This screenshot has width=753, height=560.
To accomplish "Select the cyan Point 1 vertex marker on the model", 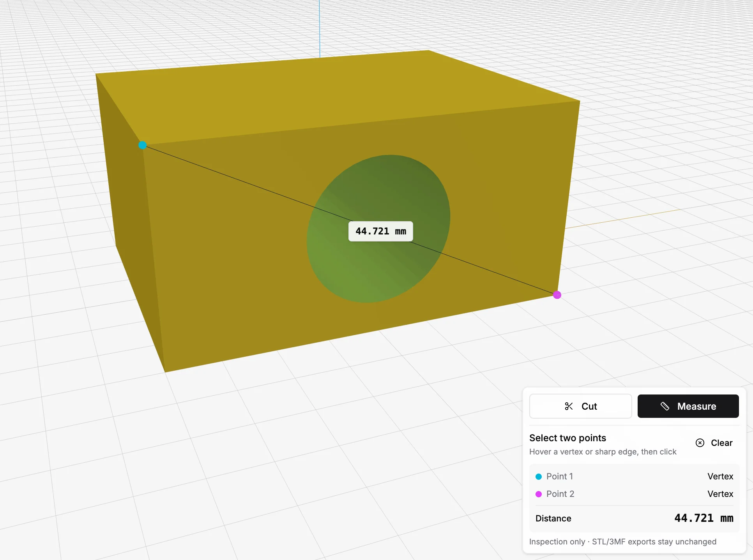I will [x=142, y=145].
